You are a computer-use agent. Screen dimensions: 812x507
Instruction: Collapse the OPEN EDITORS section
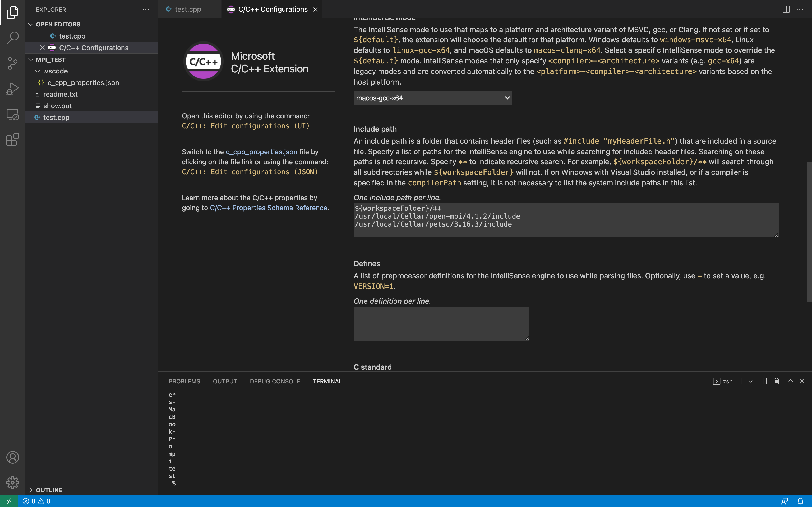pos(31,24)
